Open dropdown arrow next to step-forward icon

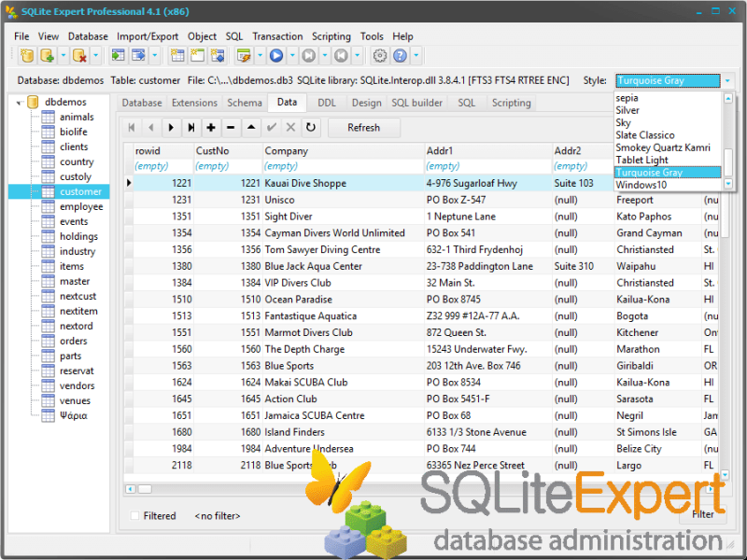[324, 56]
